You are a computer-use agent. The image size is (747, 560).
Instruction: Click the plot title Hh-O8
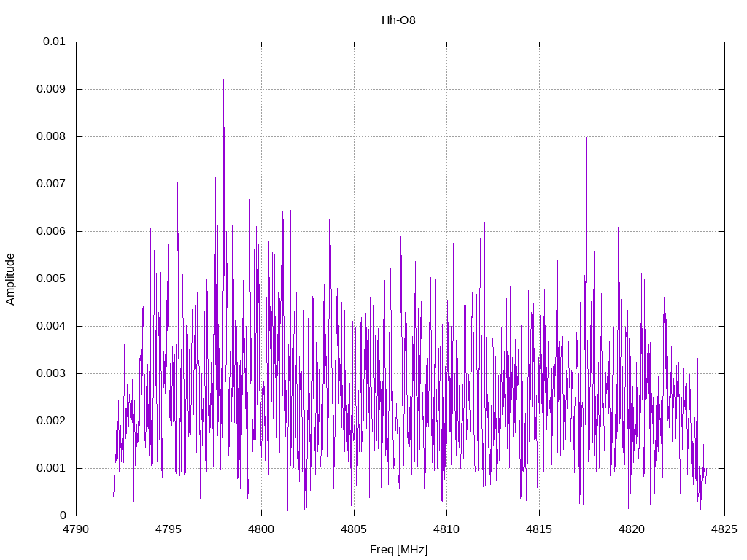(398, 20)
